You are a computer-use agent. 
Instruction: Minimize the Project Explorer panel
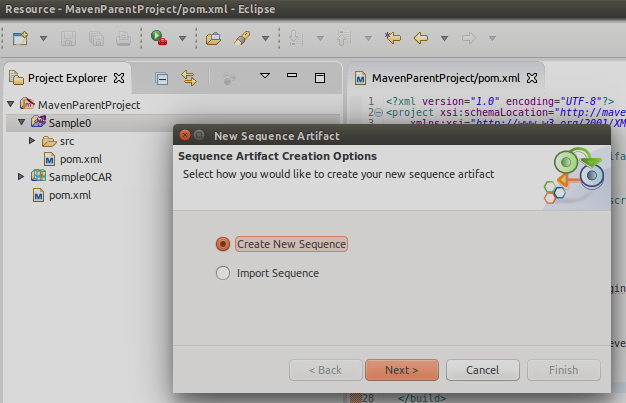(x=291, y=77)
